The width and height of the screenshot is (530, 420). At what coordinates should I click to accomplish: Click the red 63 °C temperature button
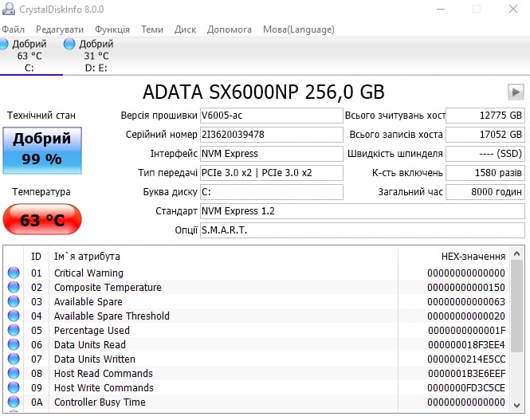pyautogui.click(x=42, y=219)
